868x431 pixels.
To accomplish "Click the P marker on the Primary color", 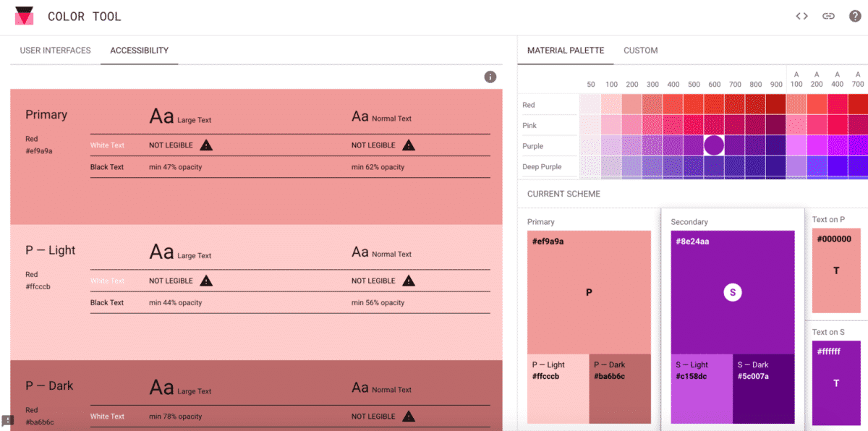I will [x=589, y=292].
